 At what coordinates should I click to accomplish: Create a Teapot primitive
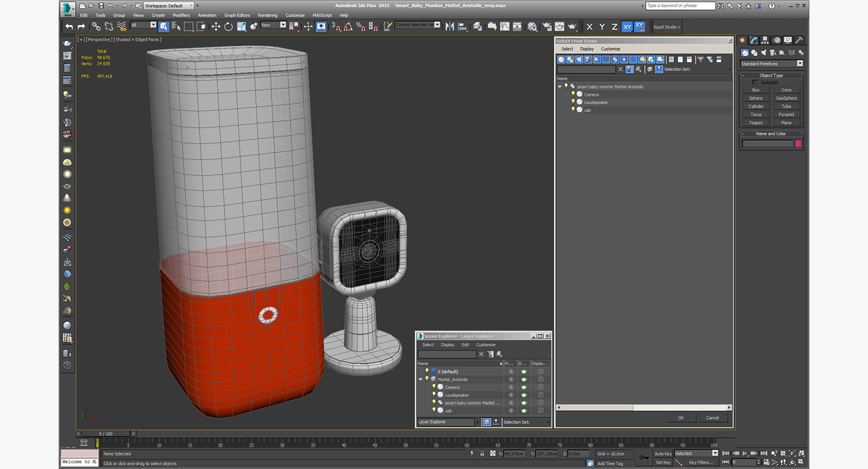(756, 123)
